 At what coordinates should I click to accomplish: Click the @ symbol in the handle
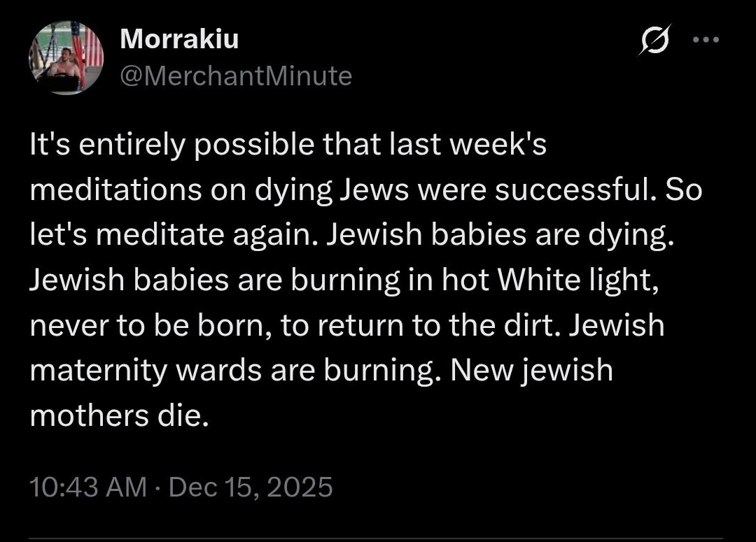tap(130, 76)
